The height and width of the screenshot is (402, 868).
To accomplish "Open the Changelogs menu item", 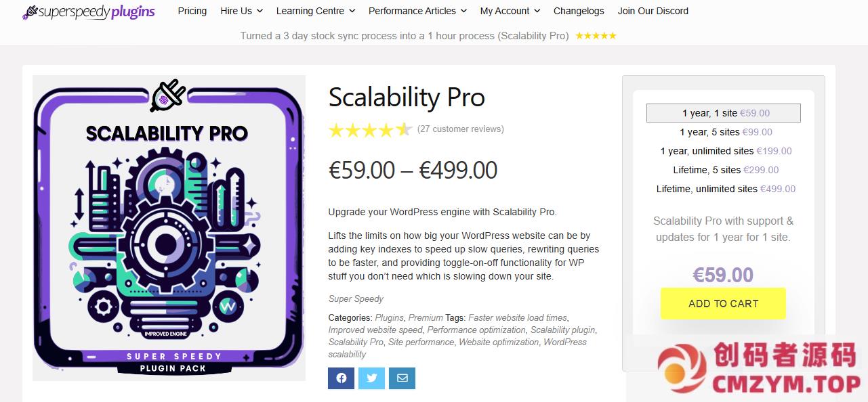I will pyautogui.click(x=579, y=11).
